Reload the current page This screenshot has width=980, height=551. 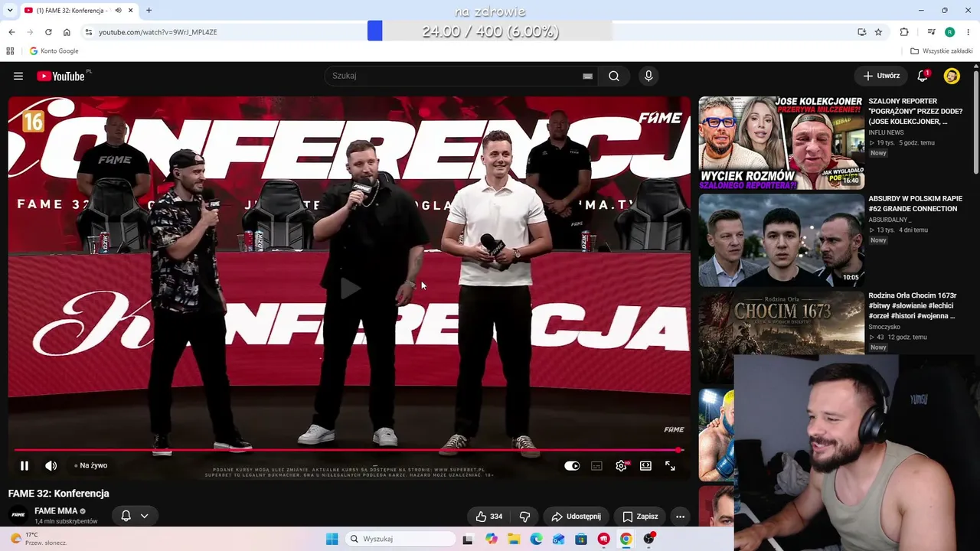coord(48,32)
